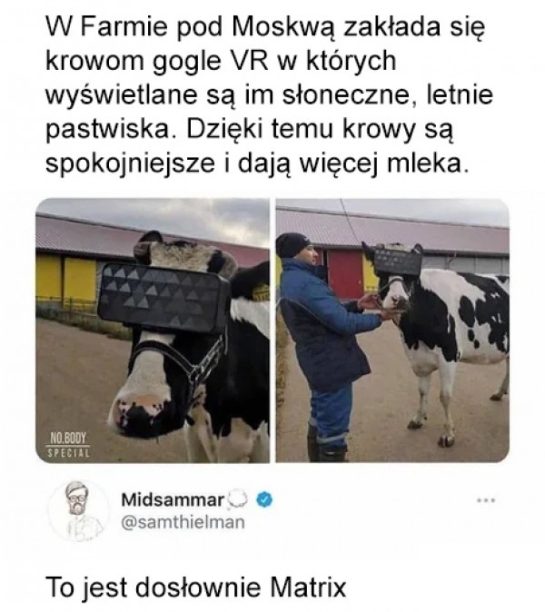
Task: Click the Midsammar display name
Action: 173,500
